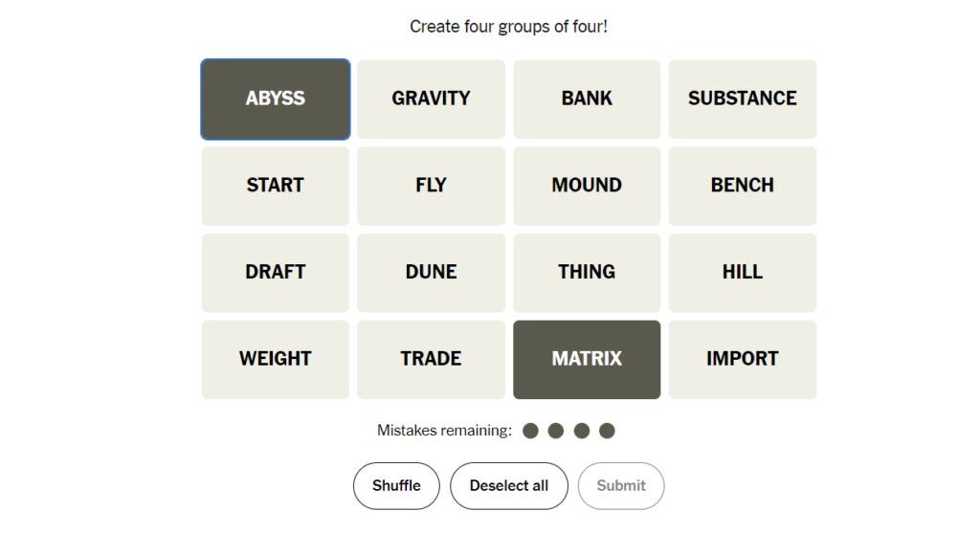Click the first mistakes remaining dot

(x=530, y=431)
